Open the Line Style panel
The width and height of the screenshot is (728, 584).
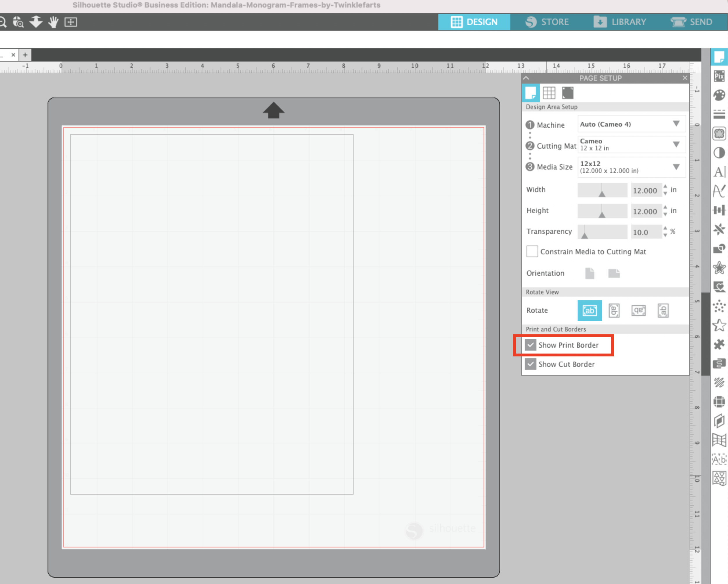pos(719,114)
